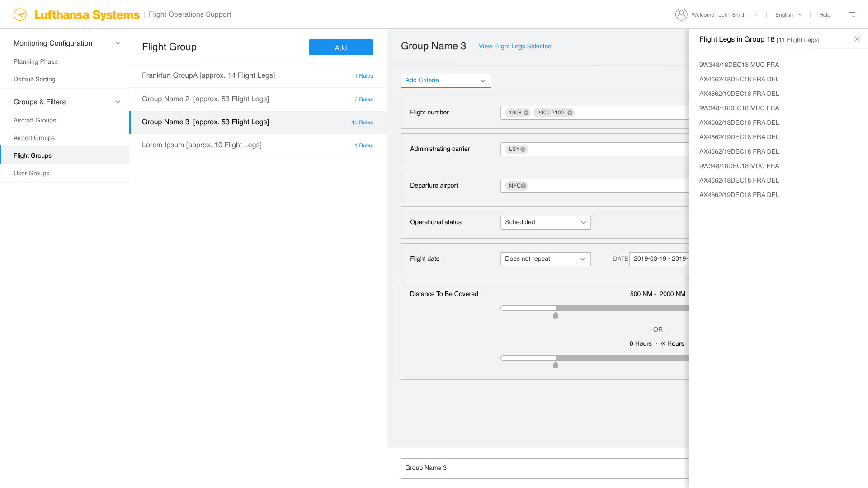Click 1 Rules link of Frankfurt GroupA
This screenshot has height=488, width=868.
[363, 76]
